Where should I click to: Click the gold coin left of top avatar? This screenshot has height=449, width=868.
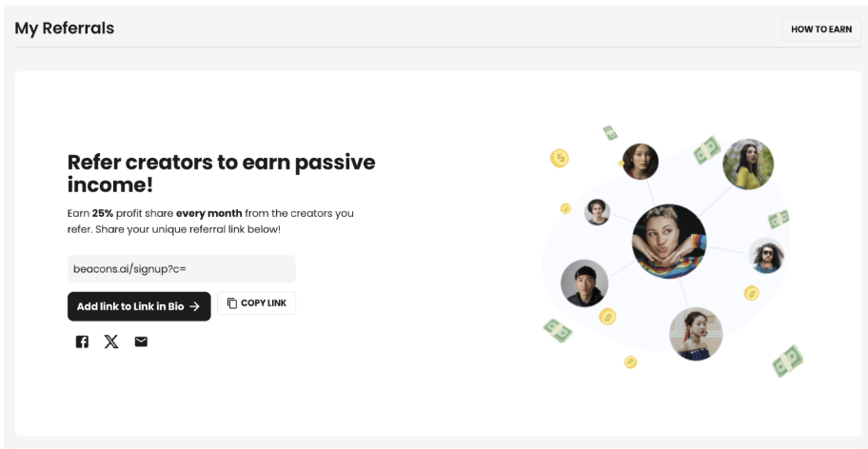tap(559, 158)
